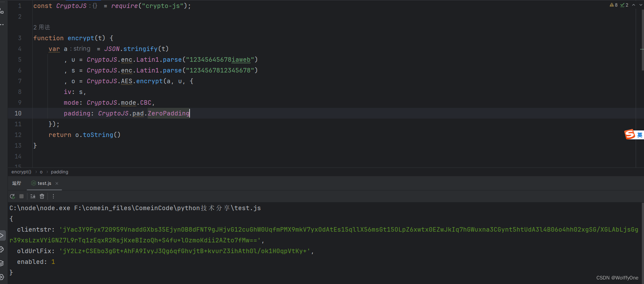Click the "1234567812345678" iv string

click(220, 70)
